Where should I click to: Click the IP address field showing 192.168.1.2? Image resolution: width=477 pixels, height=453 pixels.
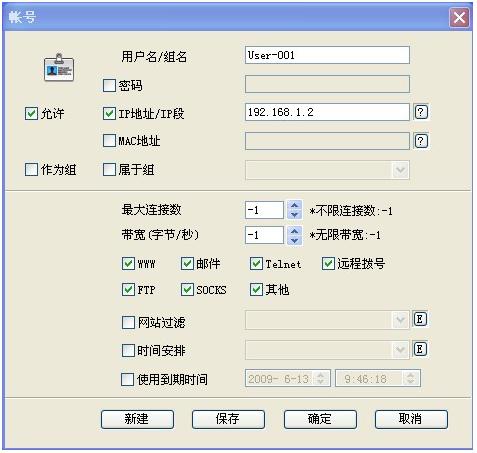(x=327, y=112)
